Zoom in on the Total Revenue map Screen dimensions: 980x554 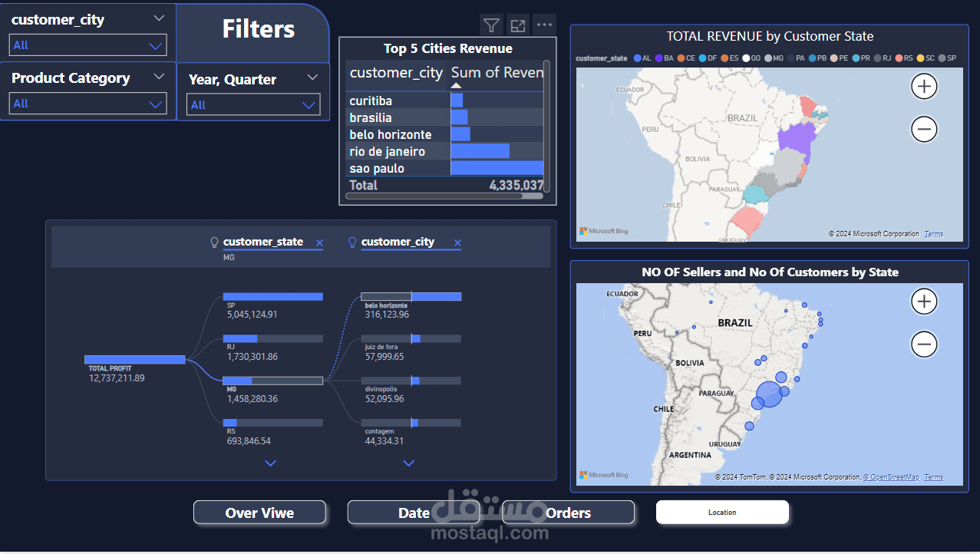coord(924,86)
